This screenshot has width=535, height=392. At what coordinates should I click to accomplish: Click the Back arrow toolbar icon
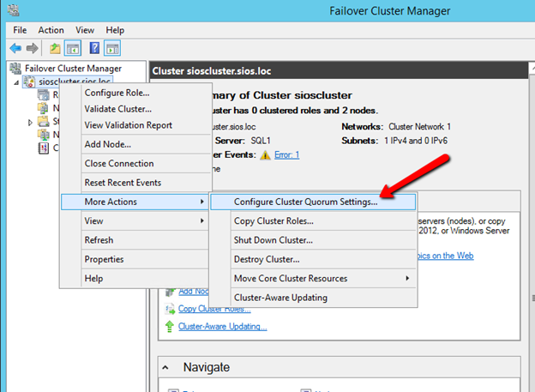(15, 48)
